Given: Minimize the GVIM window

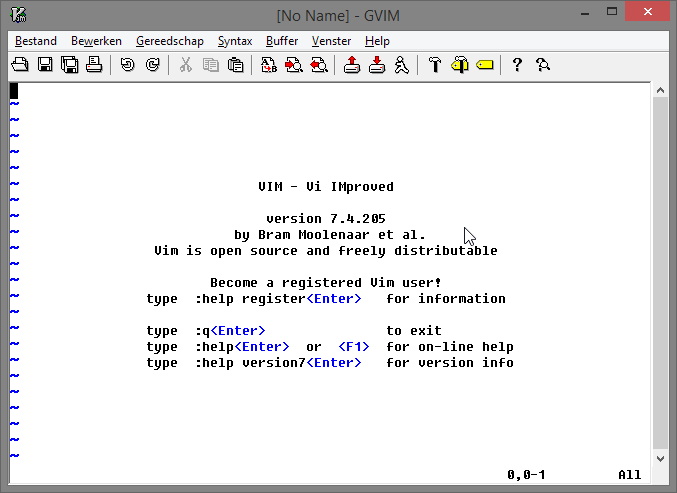Looking at the screenshot, I should (x=585, y=13).
